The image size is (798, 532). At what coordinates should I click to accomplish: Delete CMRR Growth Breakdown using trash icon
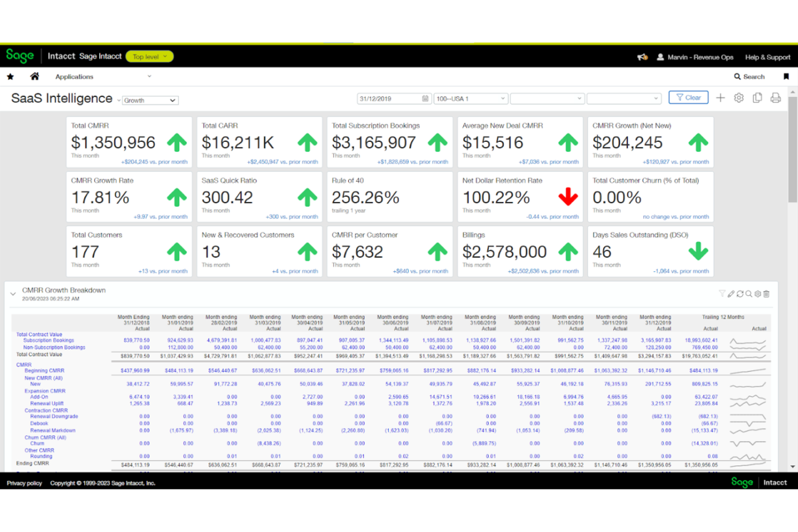pos(766,294)
